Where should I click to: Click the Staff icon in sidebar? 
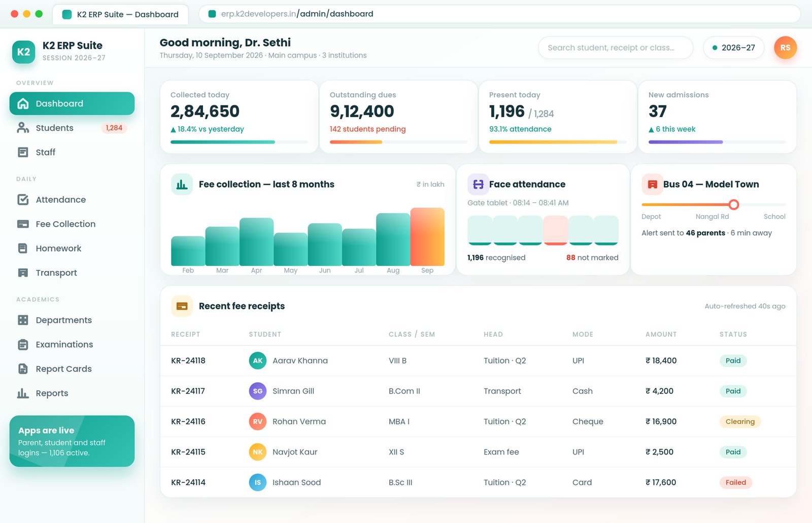click(x=23, y=152)
